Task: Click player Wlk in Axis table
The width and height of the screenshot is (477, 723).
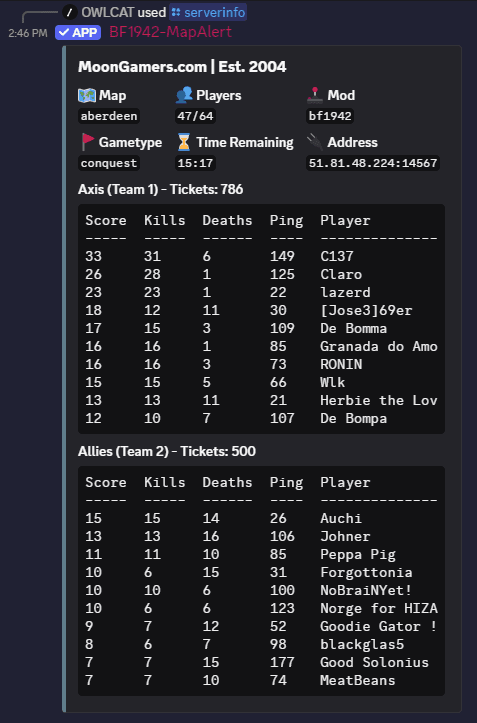Action: point(333,382)
